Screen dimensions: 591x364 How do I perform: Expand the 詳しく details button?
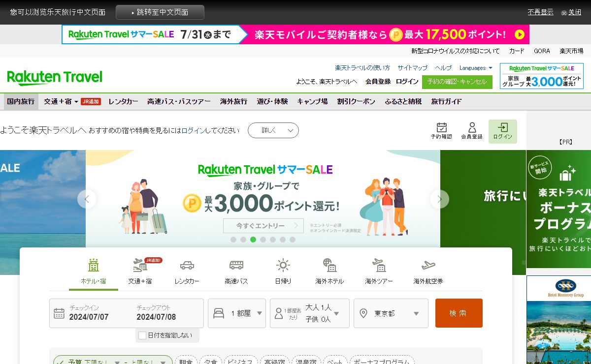click(x=273, y=130)
